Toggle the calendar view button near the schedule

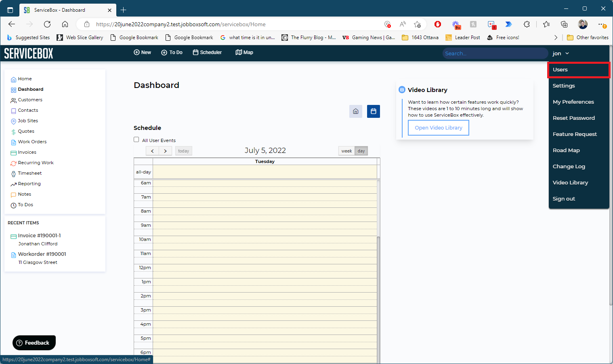373,111
